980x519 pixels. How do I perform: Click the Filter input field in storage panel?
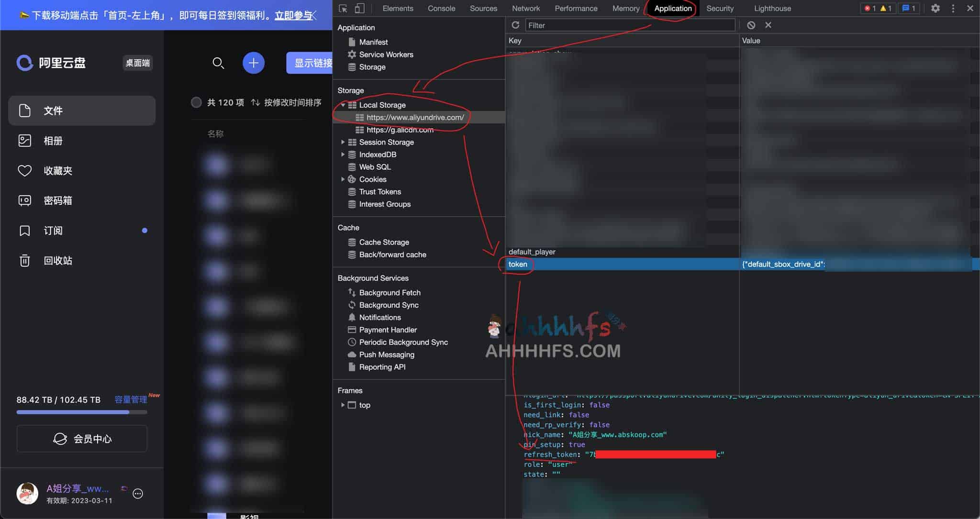pyautogui.click(x=630, y=25)
